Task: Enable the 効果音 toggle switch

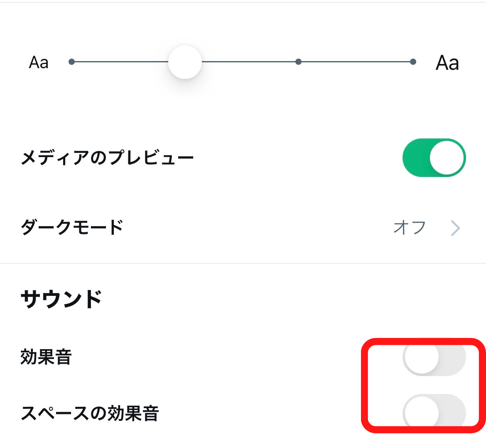Action: [x=434, y=357]
